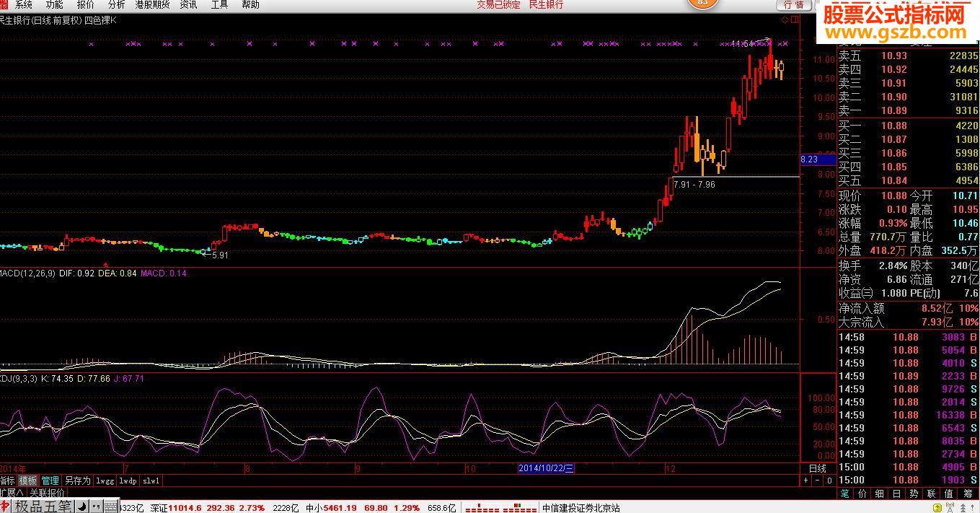The width and height of the screenshot is (980, 513).
Task: Open the 分析 menu
Action: [x=116, y=4]
